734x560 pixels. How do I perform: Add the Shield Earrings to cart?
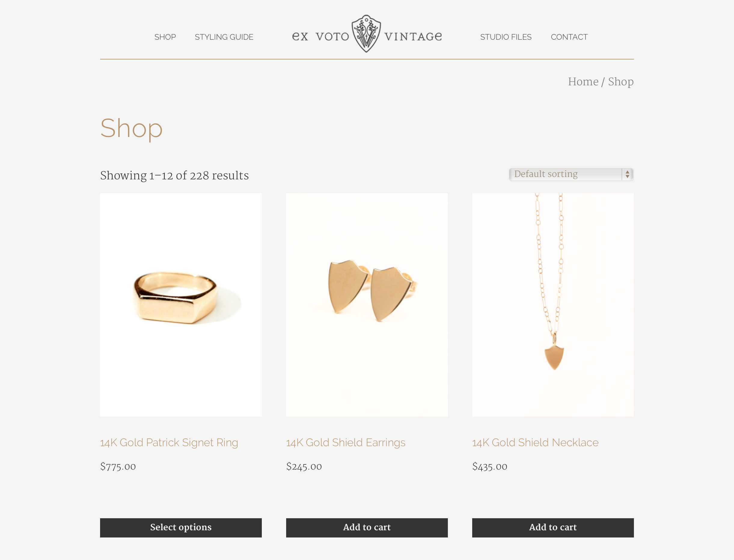pos(367,527)
